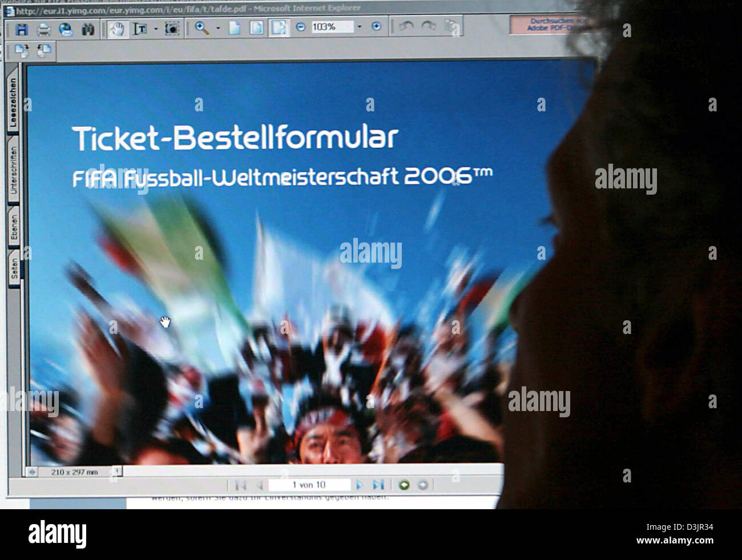Save a copy of the PDF
Viewport: 742px width, 560px height.
pyautogui.click(x=22, y=29)
